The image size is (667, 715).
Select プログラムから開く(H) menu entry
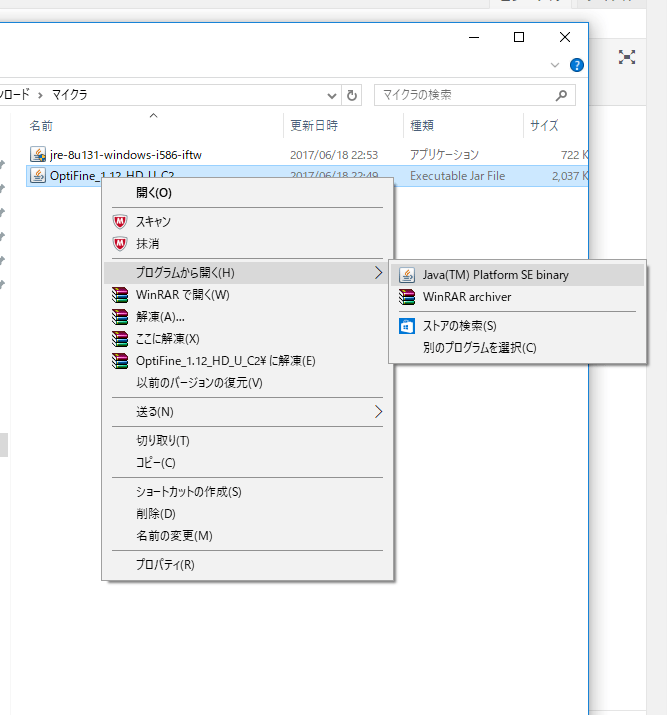(x=248, y=273)
